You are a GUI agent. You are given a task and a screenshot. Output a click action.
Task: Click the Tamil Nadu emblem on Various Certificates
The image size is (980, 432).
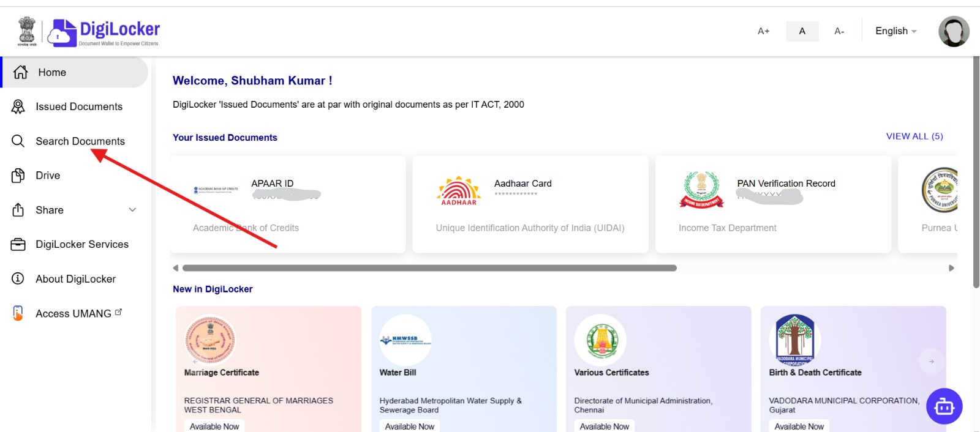[600, 340]
